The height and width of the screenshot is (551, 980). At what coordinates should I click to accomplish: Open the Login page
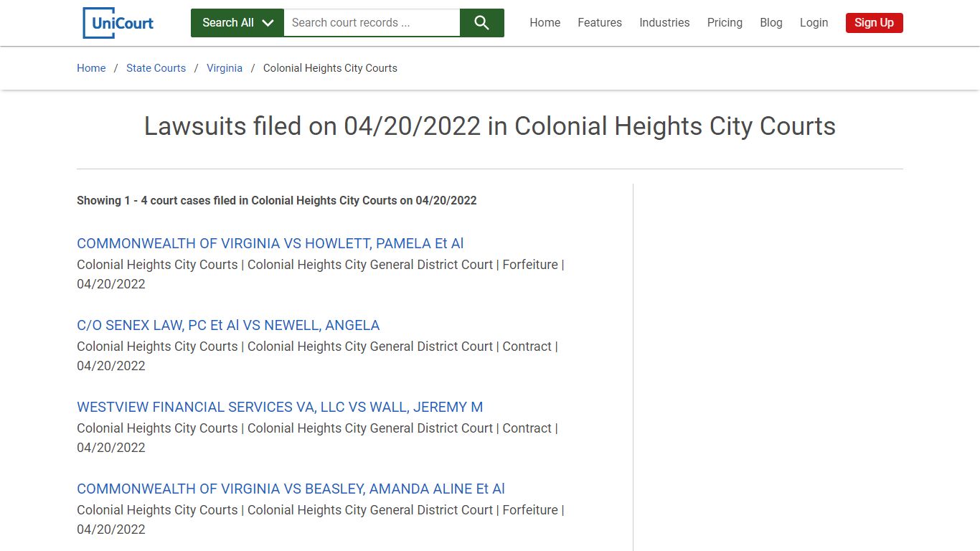[x=814, y=23]
